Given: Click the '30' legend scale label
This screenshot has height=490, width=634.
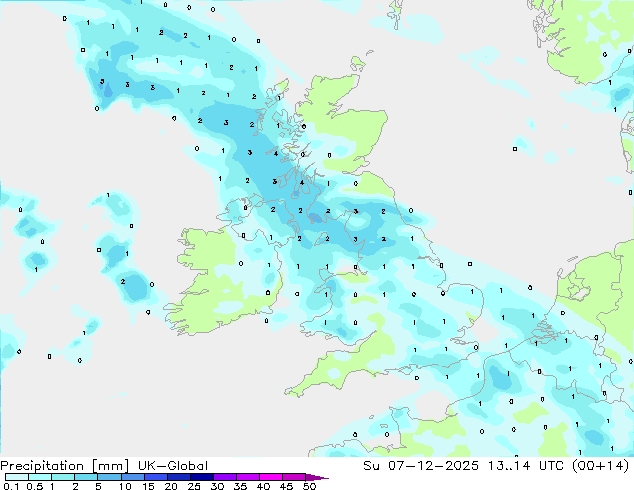Looking at the screenshot, I should [x=217, y=486].
